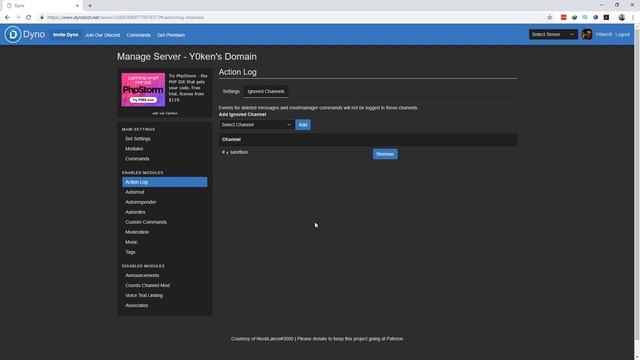Reload the page with the refresh icon
The image size is (640, 360).
coord(29,18)
